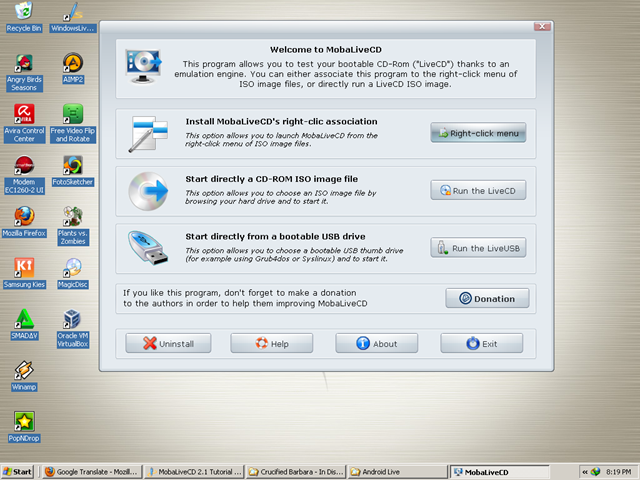
Task: Click the blue USB thumb drive icon
Action: pos(148,248)
